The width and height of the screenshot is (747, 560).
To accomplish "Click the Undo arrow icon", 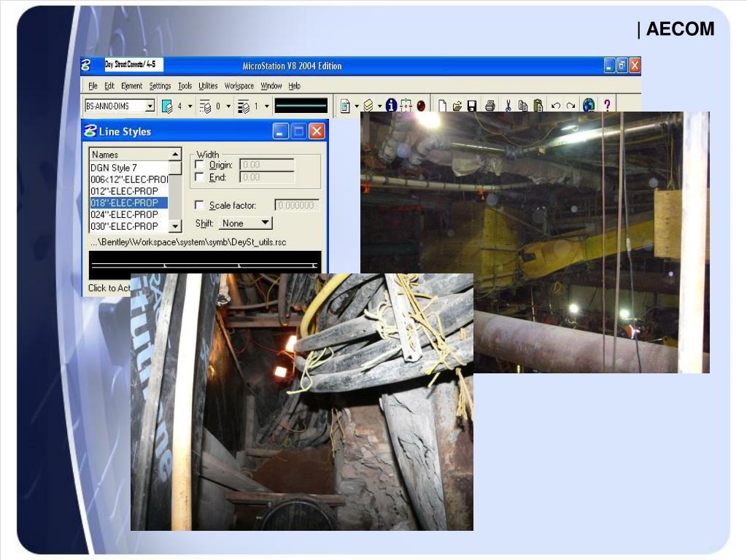I will pyautogui.click(x=555, y=106).
